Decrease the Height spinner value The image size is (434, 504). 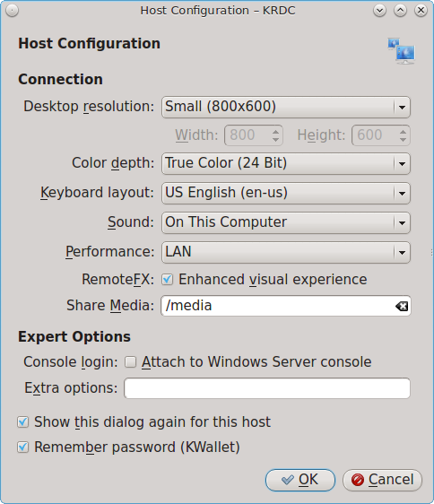tap(403, 140)
